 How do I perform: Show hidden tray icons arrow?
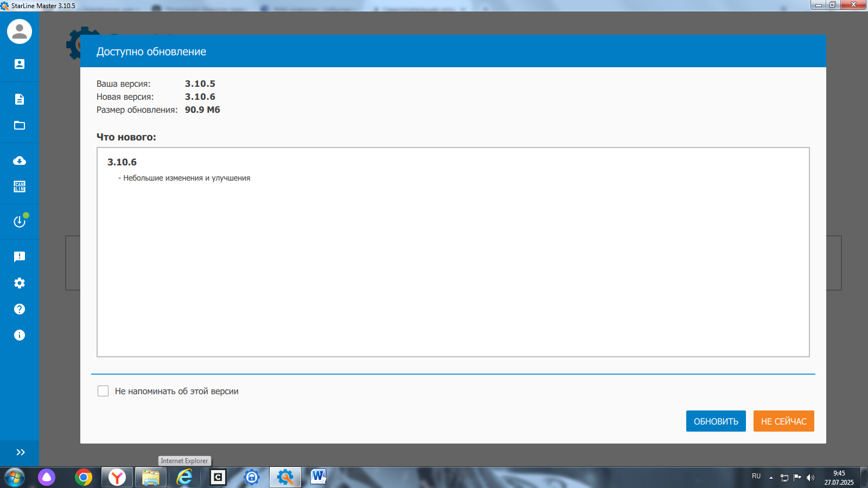(771, 478)
